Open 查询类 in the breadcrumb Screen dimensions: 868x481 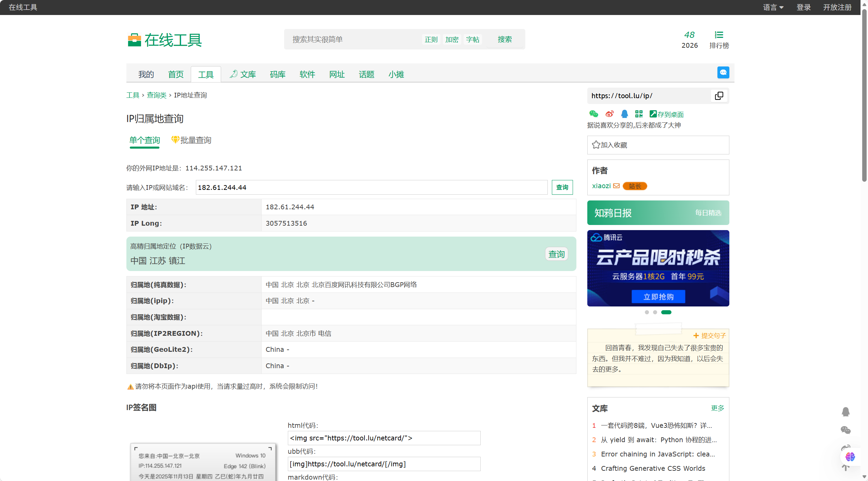[x=156, y=95]
